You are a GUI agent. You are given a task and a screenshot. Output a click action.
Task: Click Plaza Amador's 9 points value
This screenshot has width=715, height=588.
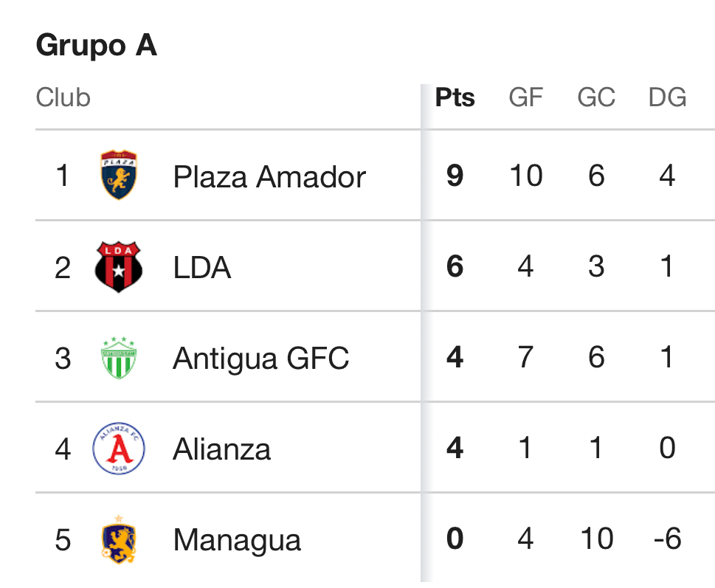455,176
